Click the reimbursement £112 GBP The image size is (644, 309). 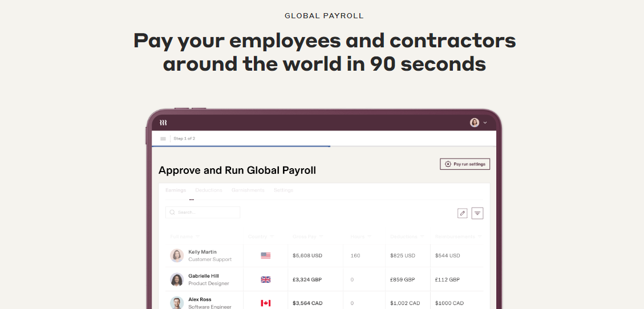click(447, 279)
